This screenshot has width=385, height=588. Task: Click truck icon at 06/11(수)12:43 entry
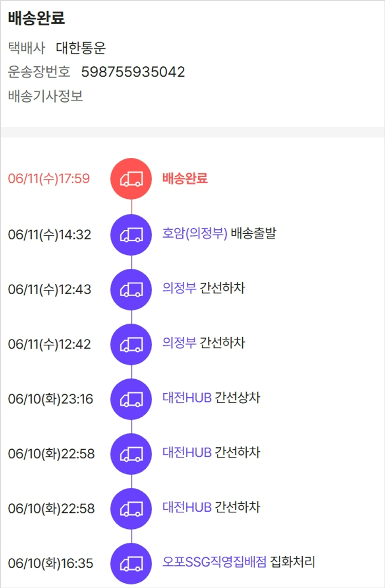tap(131, 289)
